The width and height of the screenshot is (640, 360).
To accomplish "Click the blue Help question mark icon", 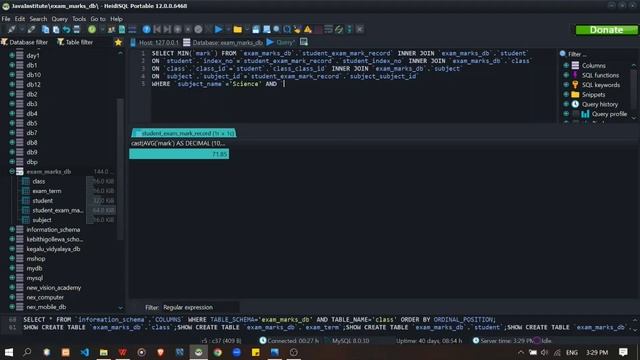I will [x=147, y=29].
